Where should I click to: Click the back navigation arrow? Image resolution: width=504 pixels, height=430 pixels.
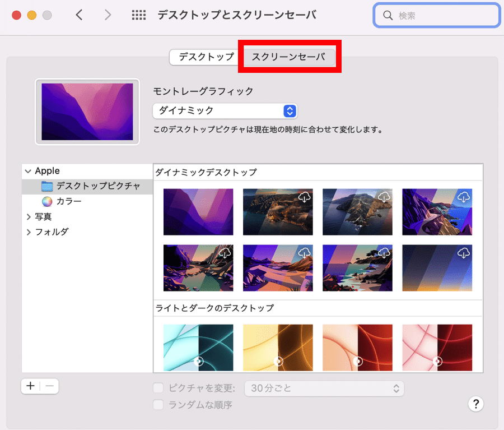79,15
